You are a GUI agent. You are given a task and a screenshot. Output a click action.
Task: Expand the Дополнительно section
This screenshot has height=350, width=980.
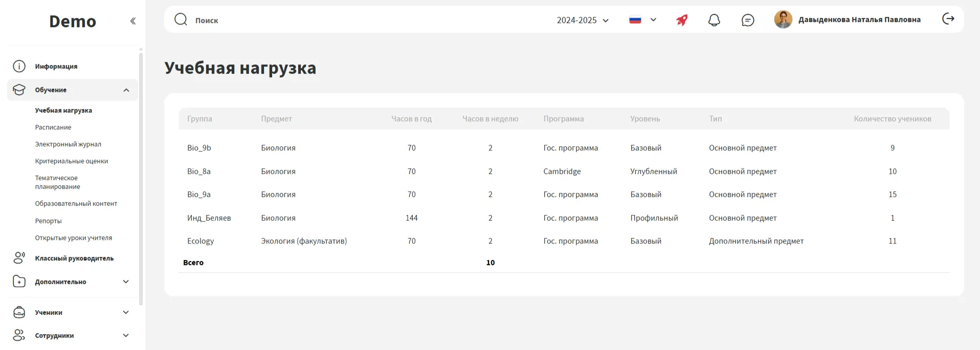126,281
